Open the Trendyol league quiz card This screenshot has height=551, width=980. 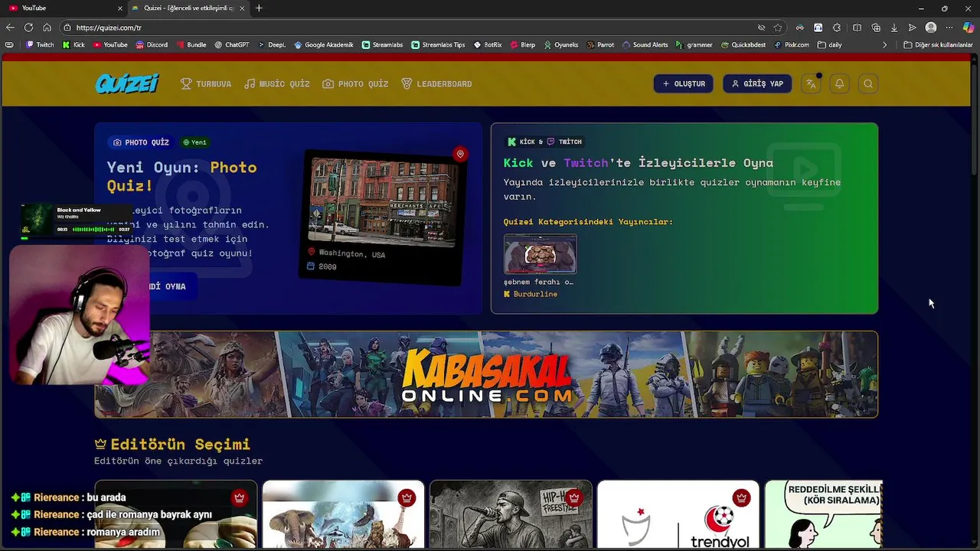[x=678, y=514]
